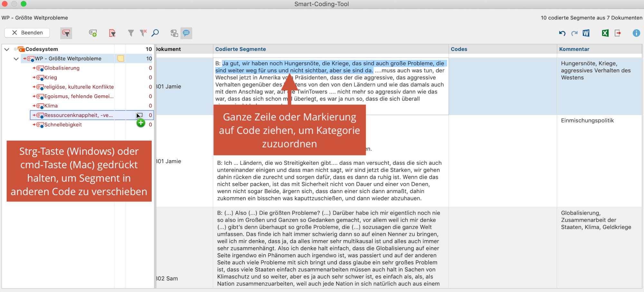Click the Codesystem folder icon
The width and height of the screenshot is (644, 292).
tap(21, 49)
